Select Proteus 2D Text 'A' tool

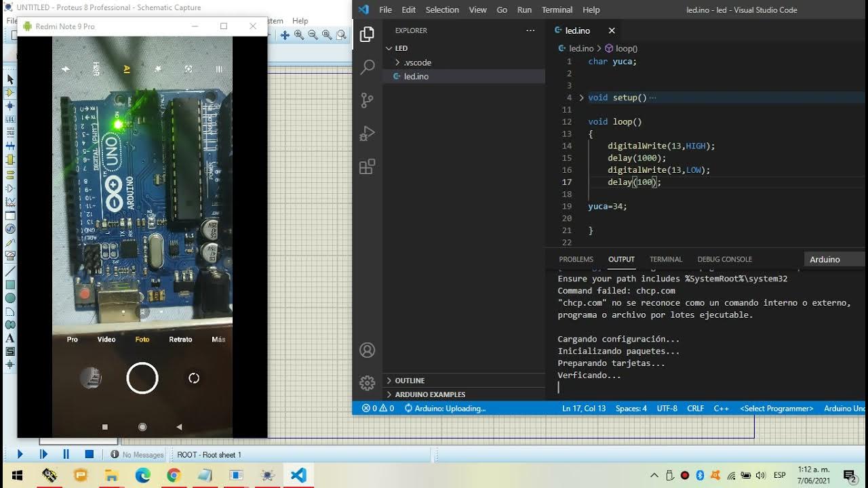[10, 338]
